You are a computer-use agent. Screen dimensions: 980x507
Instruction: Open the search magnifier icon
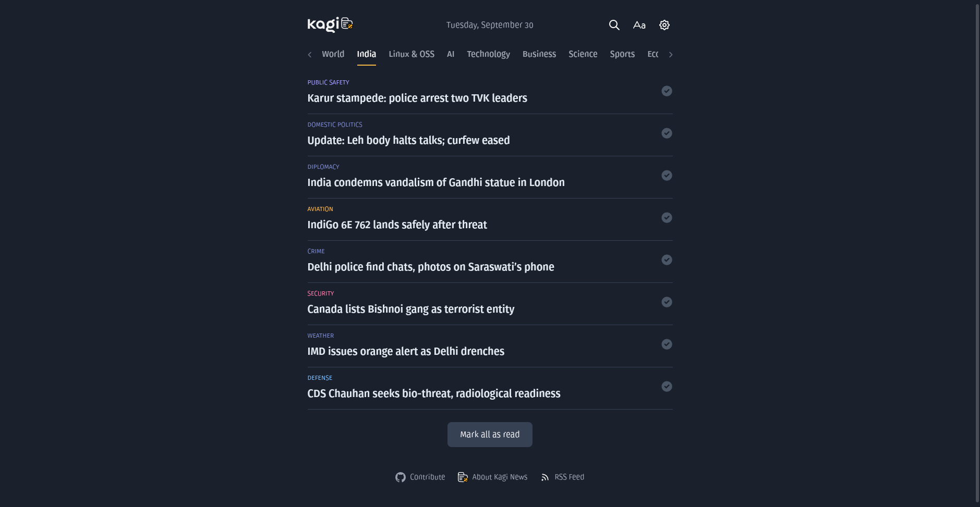pos(614,25)
